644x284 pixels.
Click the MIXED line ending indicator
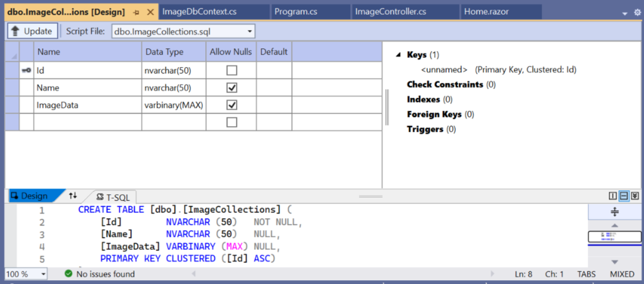click(x=622, y=274)
